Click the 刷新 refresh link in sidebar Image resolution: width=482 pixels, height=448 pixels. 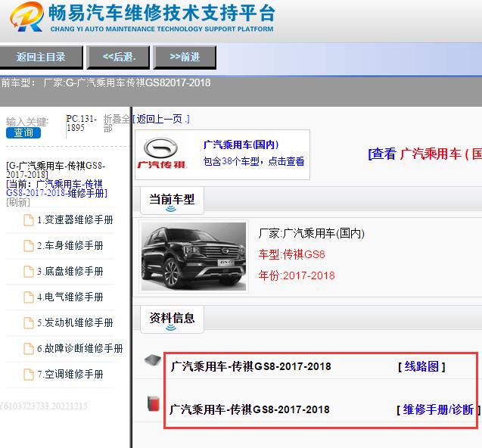coord(18,202)
